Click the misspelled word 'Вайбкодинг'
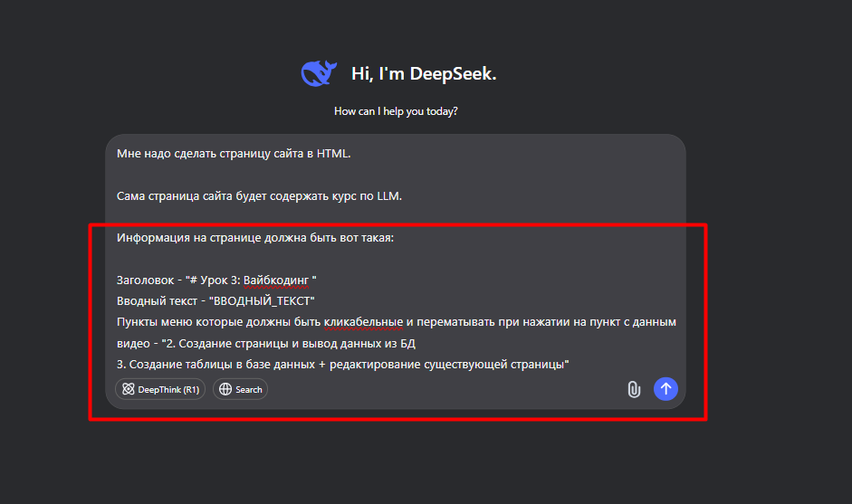Screen dimensions: 852x504 (x=276, y=281)
